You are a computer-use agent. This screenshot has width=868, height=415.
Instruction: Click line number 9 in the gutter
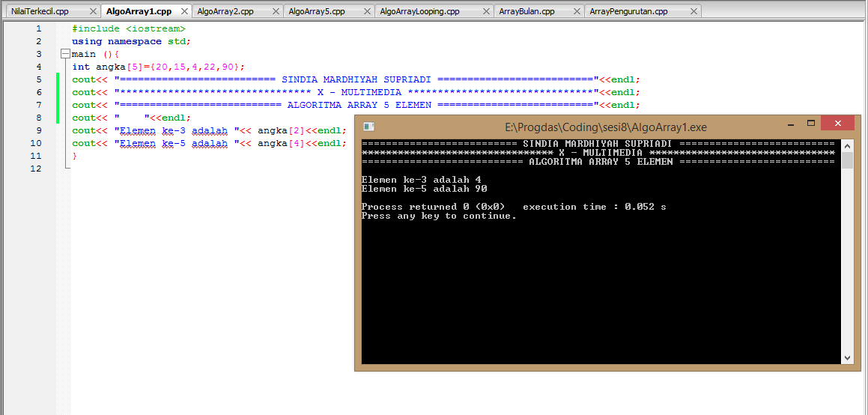point(38,130)
